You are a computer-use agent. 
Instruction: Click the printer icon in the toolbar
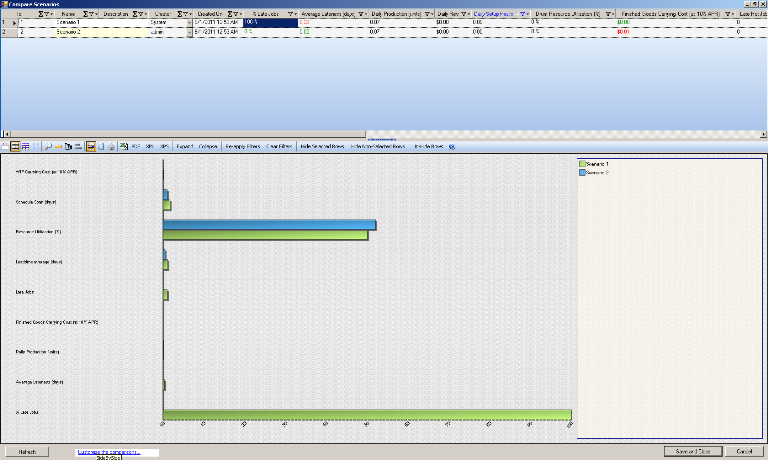(111, 146)
